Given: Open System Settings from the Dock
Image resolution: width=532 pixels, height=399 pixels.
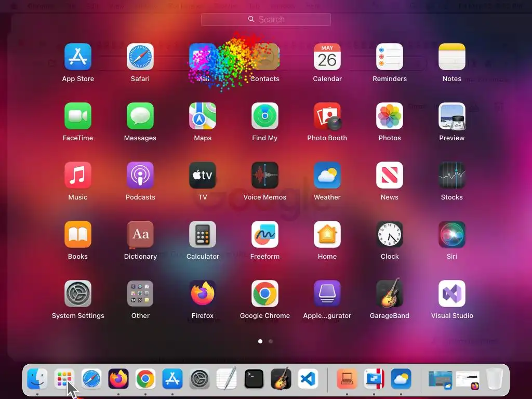Looking at the screenshot, I should pyautogui.click(x=199, y=379).
